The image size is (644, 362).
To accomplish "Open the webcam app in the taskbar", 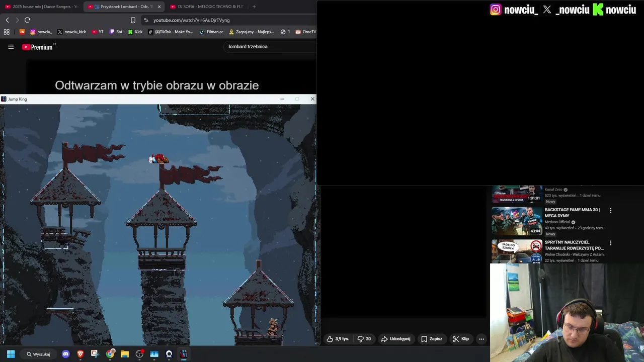I will [169, 354].
